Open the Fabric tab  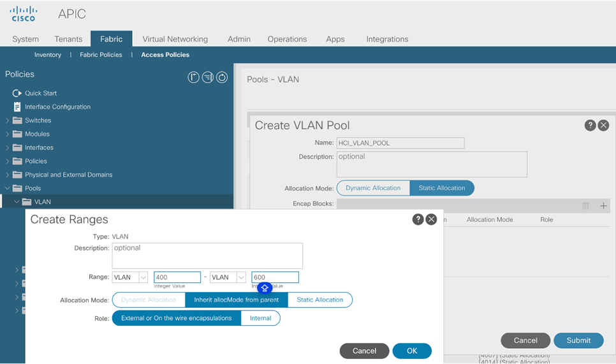point(111,39)
